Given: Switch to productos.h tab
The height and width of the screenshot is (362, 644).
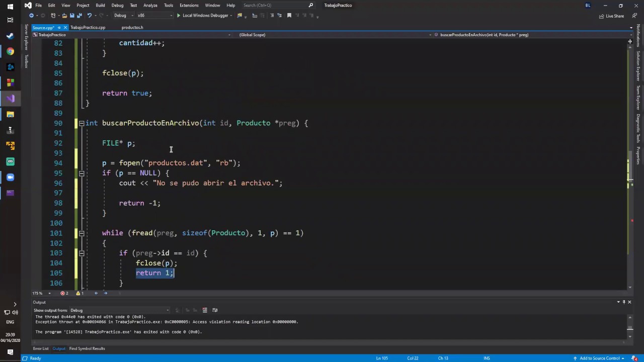Looking at the screenshot, I should tap(132, 28).
